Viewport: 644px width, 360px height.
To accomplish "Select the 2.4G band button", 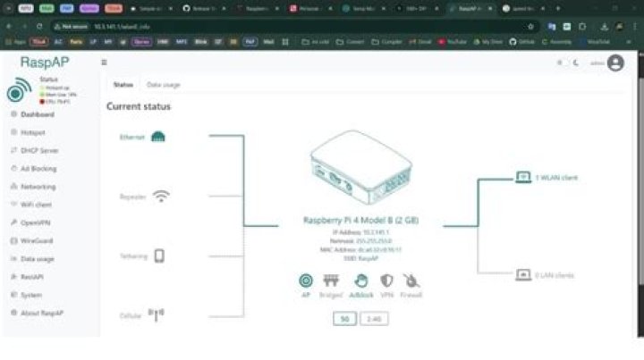I will point(374,319).
